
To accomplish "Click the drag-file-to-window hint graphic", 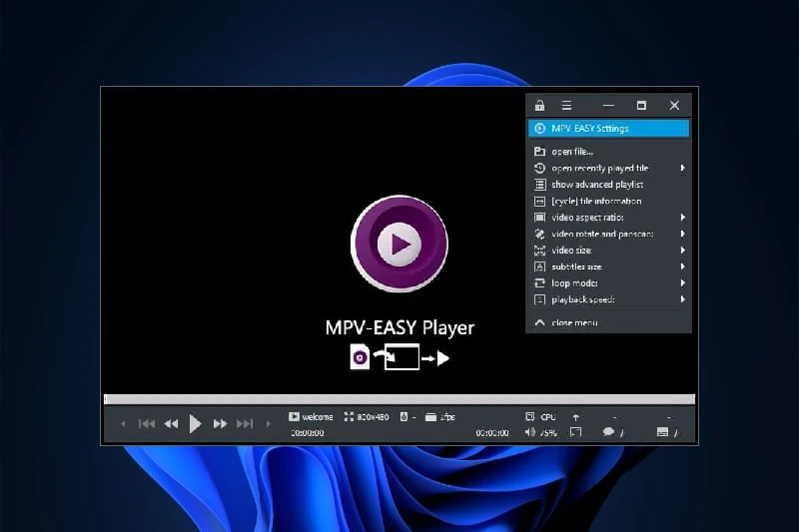I will coord(399,357).
